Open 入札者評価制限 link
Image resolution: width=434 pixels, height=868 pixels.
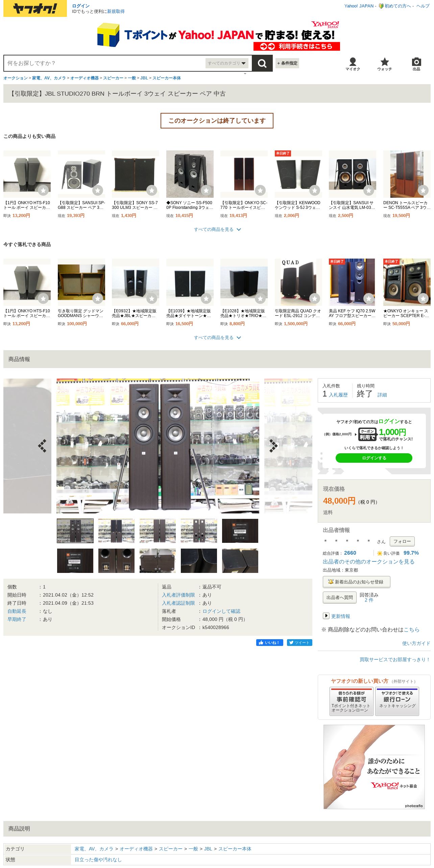click(x=178, y=595)
